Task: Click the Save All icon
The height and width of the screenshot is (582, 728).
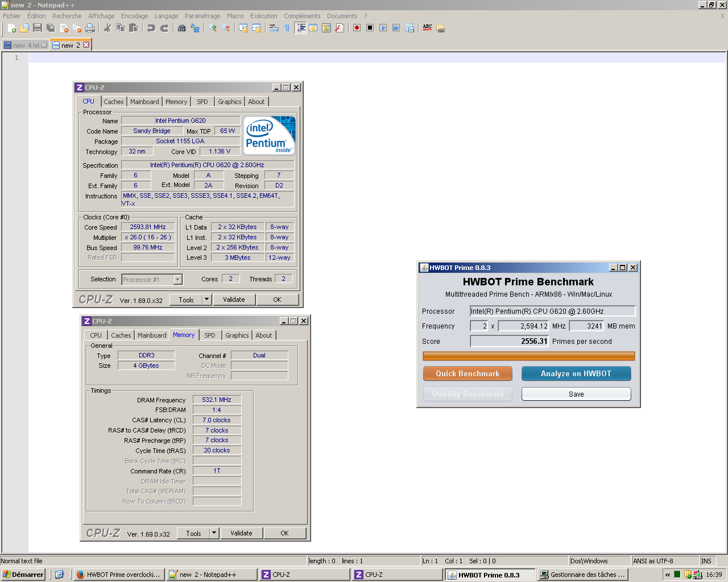Action: point(51,28)
